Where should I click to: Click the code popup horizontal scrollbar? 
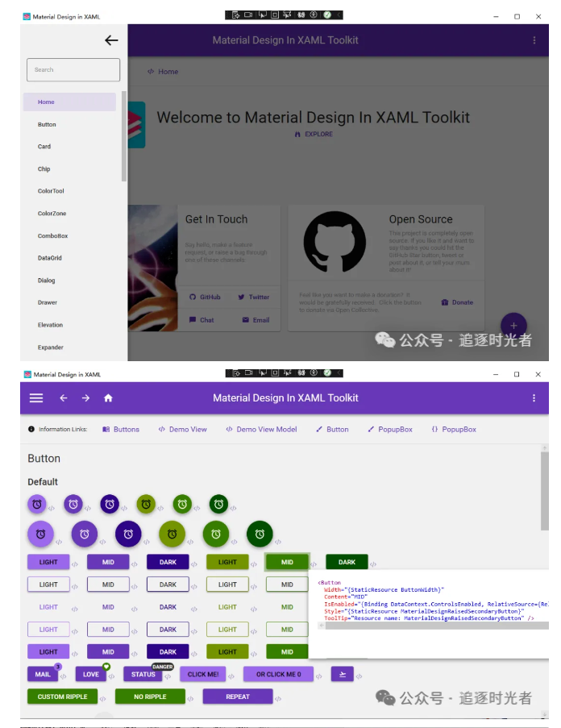click(x=436, y=626)
